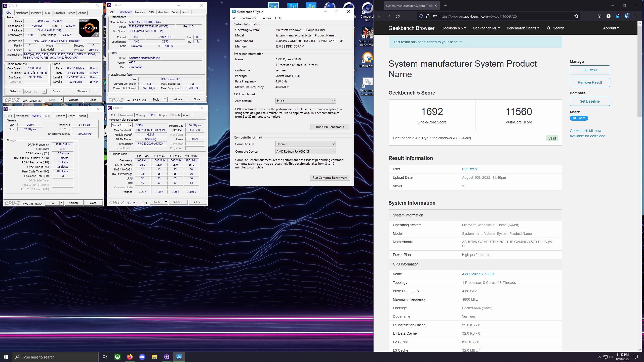The image size is (644, 362).
Task: Open the Purchase menu in Geekbench
Action: click(266, 18)
